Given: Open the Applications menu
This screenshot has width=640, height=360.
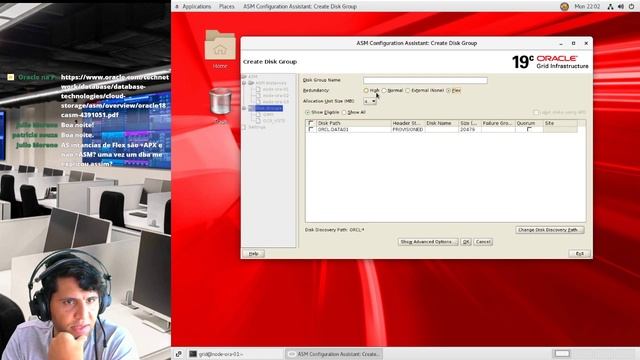Looking at the screenshot, I should [x=196, y=7].
